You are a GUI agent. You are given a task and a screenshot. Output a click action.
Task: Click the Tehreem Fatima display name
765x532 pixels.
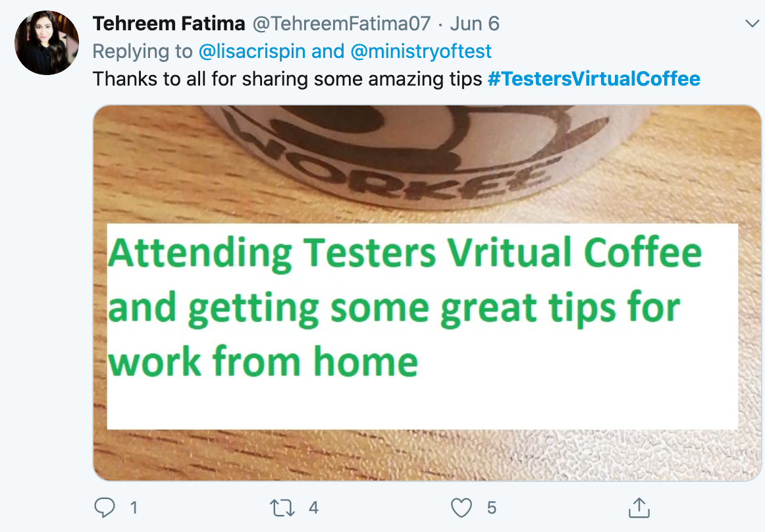click(x=169, y=24)
